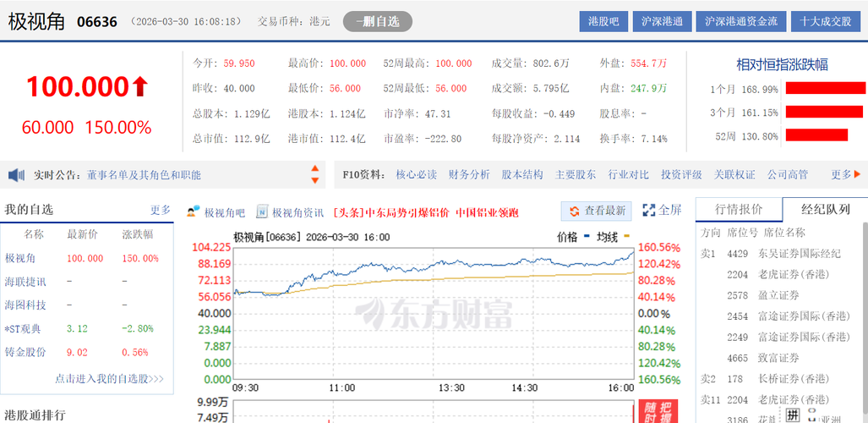Click the 涨跌幅 column header in watchlist
Viewport: 868px width, 423px height.
138,234
